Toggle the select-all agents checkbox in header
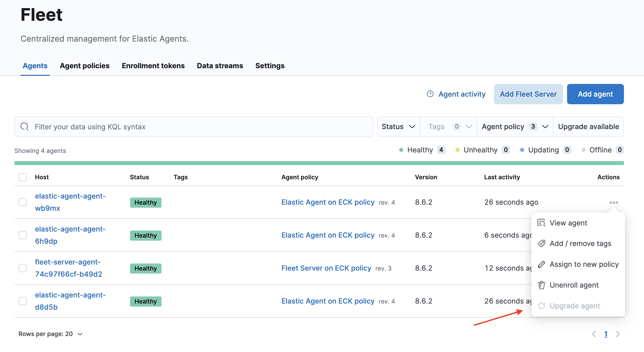This screenshot has width=644, height=352. point(23,177)
